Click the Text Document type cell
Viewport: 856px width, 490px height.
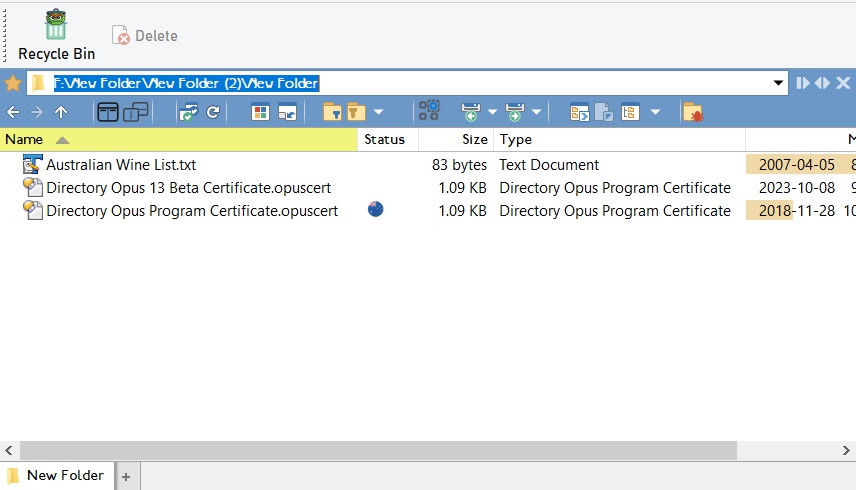pos(549,165)
